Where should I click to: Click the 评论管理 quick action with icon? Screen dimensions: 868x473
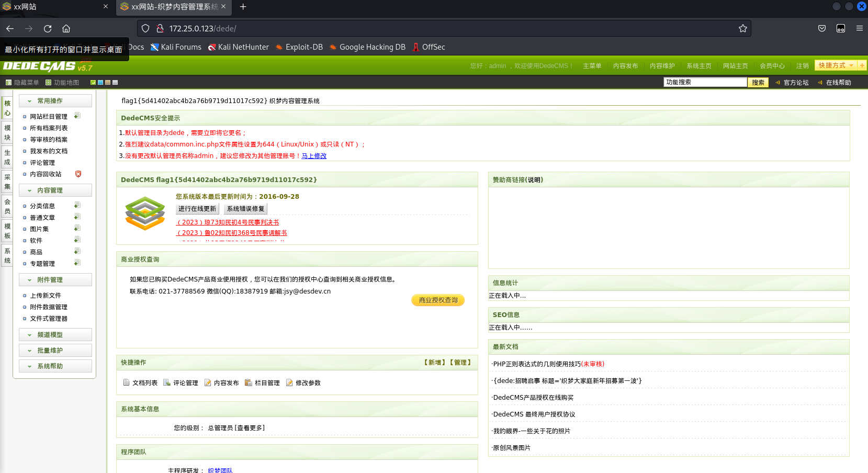181,382
